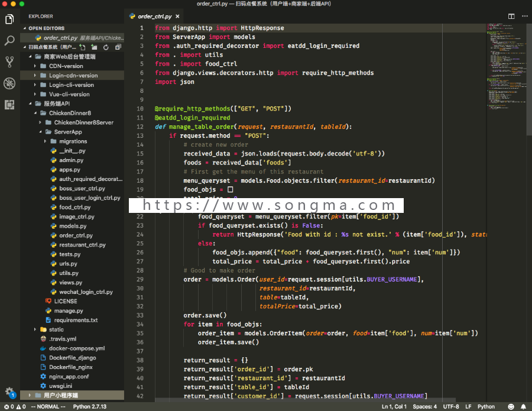Open the Explorer view in activity bar

9,20
